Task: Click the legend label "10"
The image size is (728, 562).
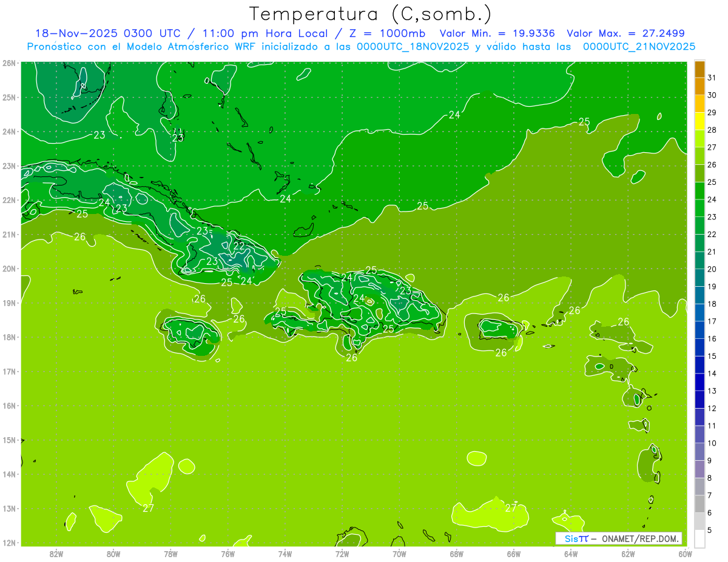Action: coord(712,443)
